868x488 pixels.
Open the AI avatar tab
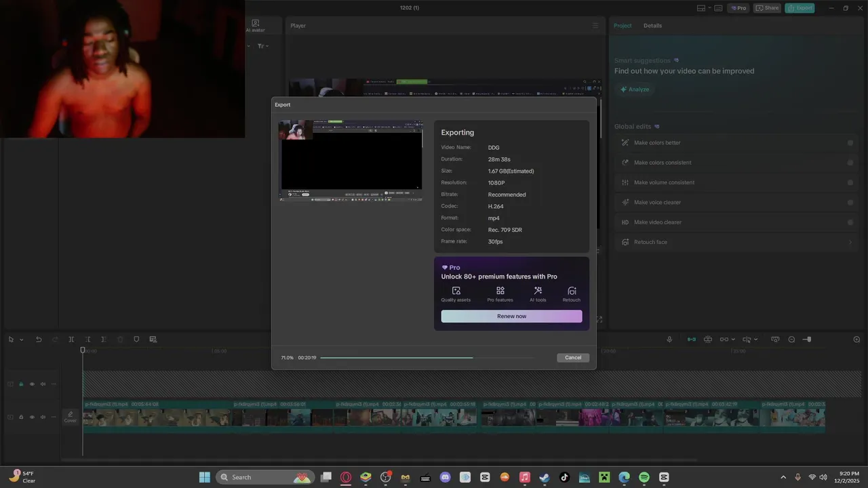pos(255,26)
